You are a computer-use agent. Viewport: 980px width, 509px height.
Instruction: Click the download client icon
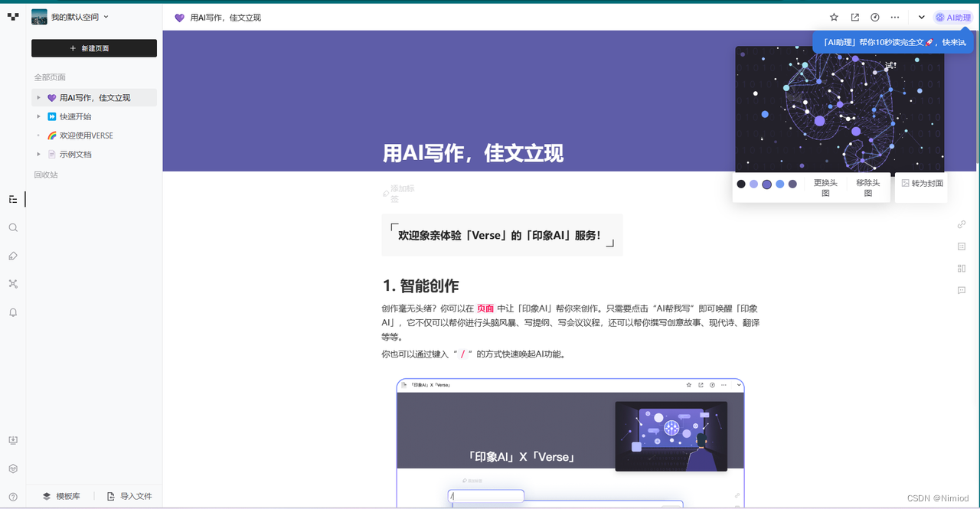coord(13,440)
